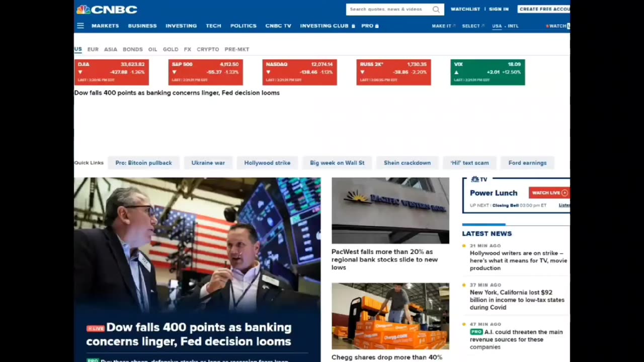
Task: Click the green PRO badge in latest news
Action: (476, 332)
